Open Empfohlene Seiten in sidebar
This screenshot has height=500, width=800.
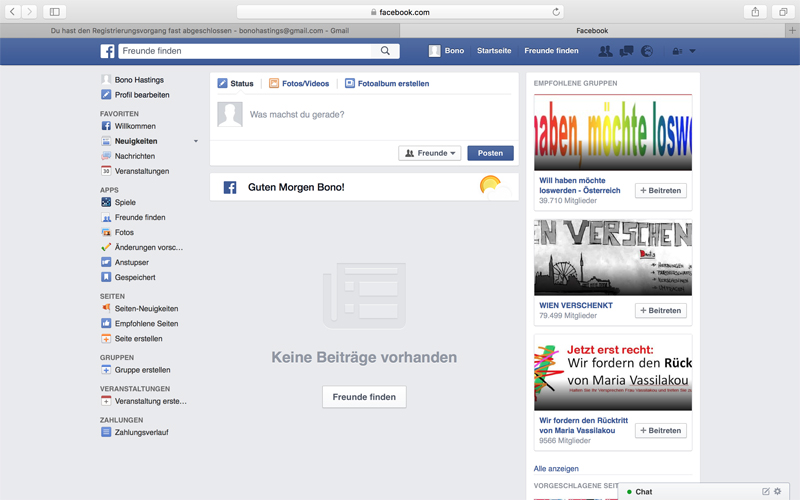coord(139,323)
